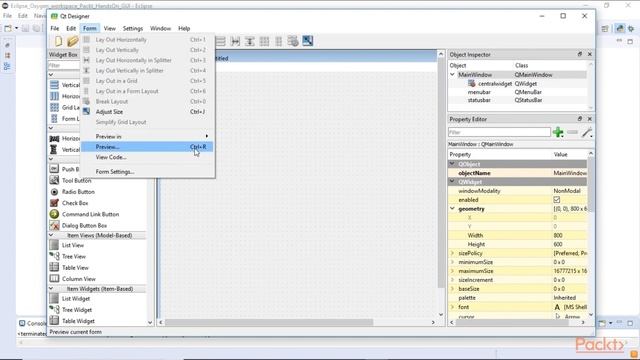Click the Lay Out in a Grid toolbar icon
This screenshot has height=360, width=640.
[x=264, y=41]
